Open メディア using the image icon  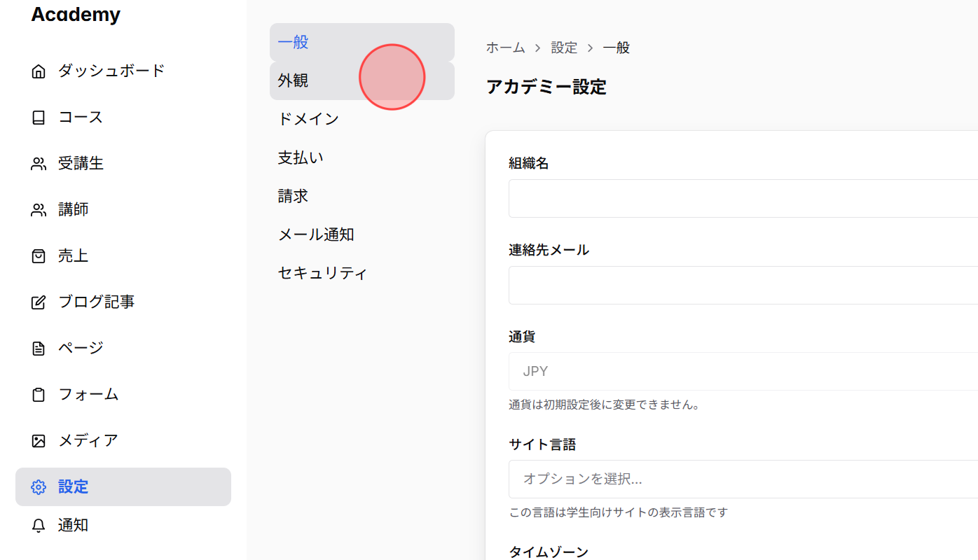pyautogui.click(x=39, y=440)
